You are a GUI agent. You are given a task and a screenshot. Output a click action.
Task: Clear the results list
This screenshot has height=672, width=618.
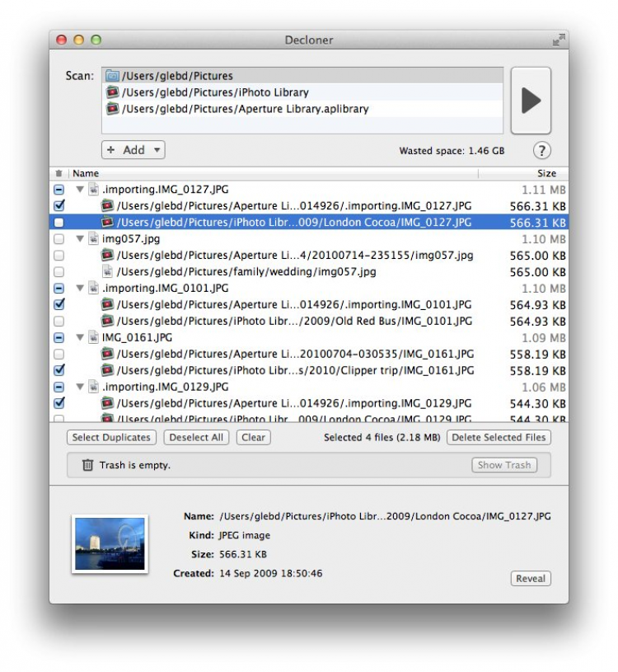pyautogui.click(x=253, y=438)
